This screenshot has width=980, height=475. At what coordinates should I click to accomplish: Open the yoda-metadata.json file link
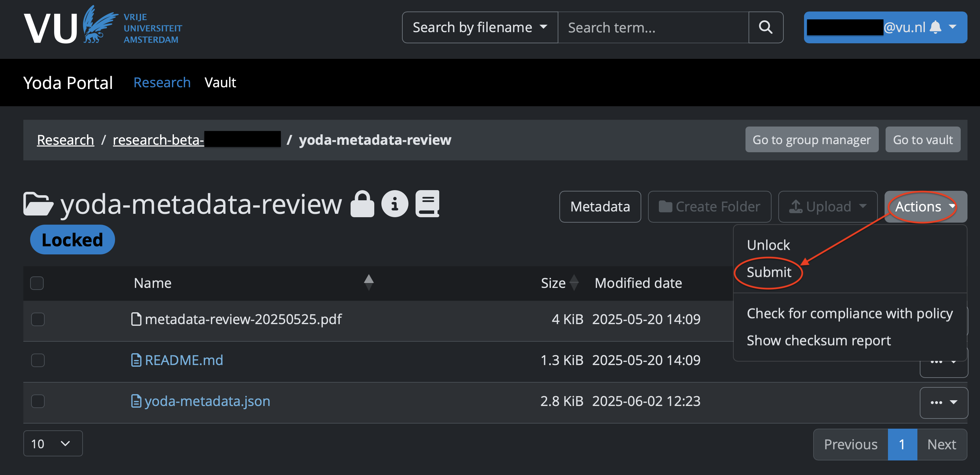[208, 401]
